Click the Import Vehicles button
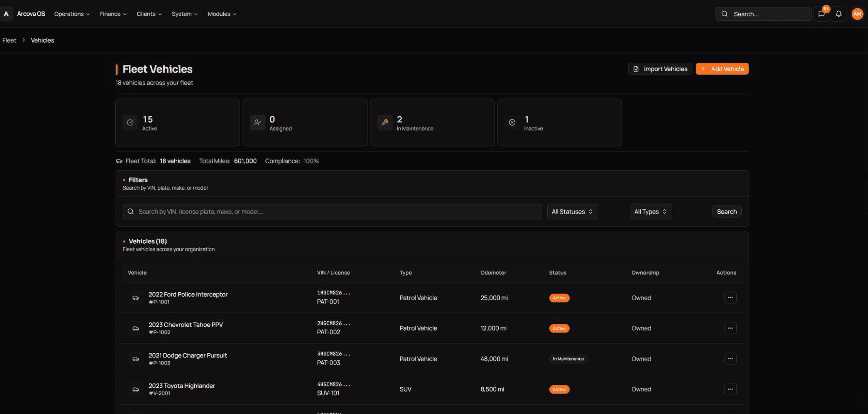The width and height of the screenshot is (868, 414). (660, 69)
